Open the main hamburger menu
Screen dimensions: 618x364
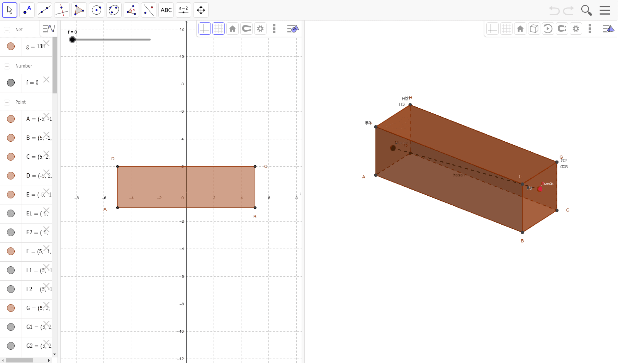point(605,10)
